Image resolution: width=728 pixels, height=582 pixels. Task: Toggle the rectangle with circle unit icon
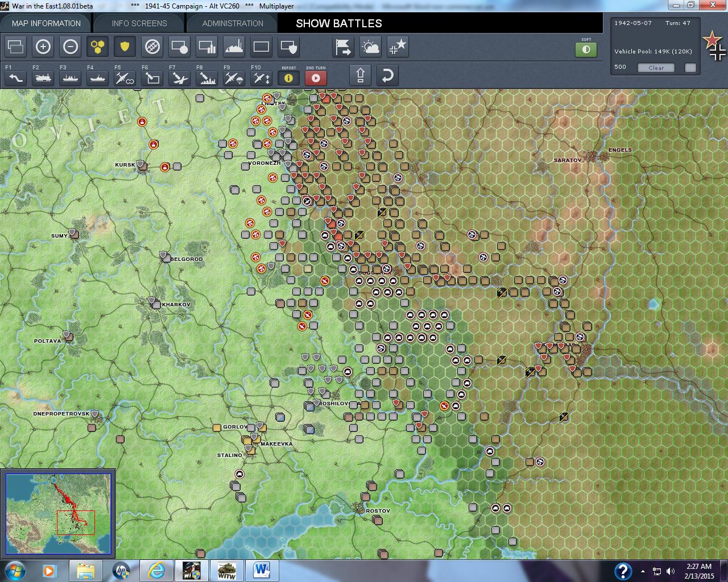point(180,47)
